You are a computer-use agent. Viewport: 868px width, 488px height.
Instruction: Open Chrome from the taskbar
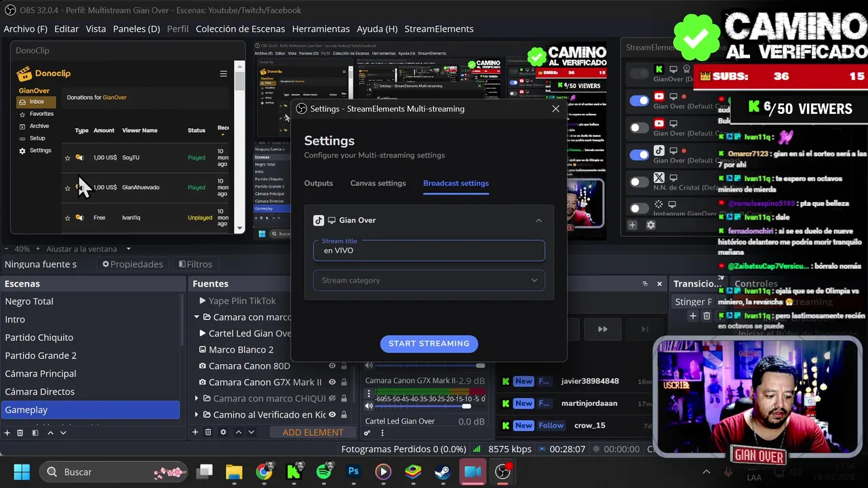point(264,472)
